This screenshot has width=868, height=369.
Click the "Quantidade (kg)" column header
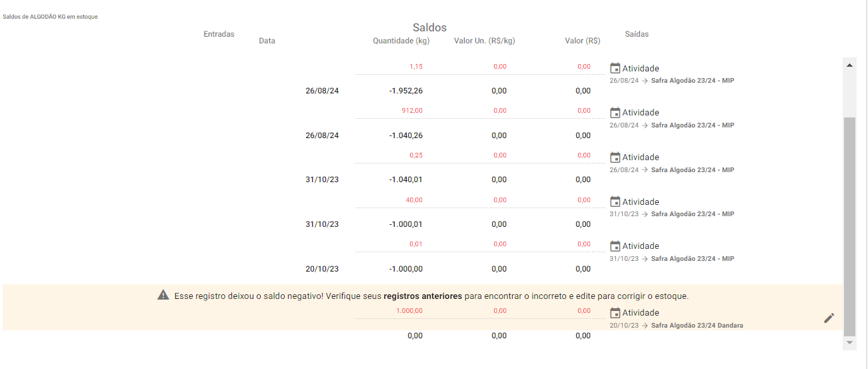(x=401, y=41)
